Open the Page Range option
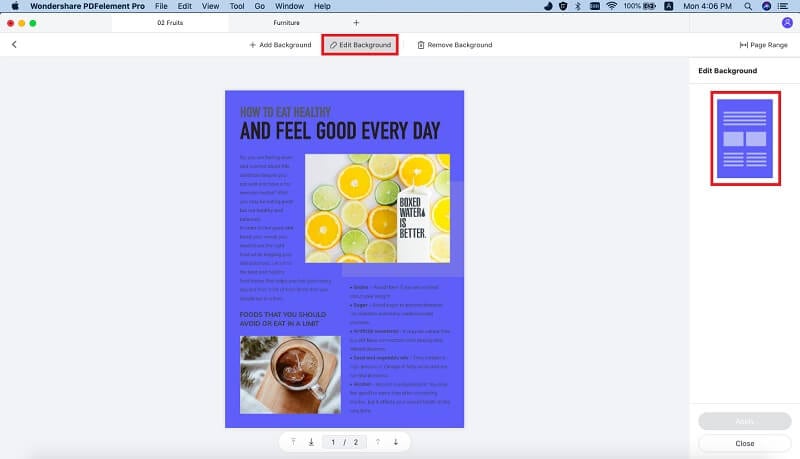This screenshot has width=800, height=459. pyautogui.click(x=763, y=45)
